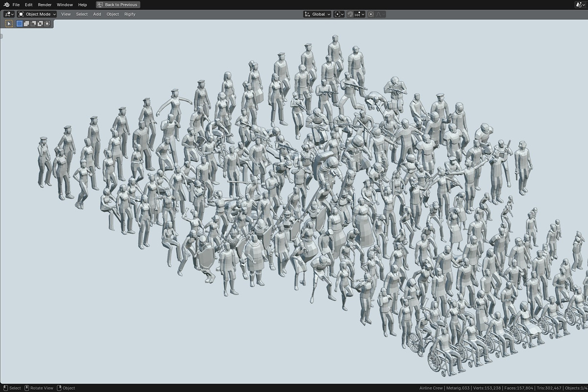
Task: Click the 'Tris:302,467' status bar entry
Action: 549,388
